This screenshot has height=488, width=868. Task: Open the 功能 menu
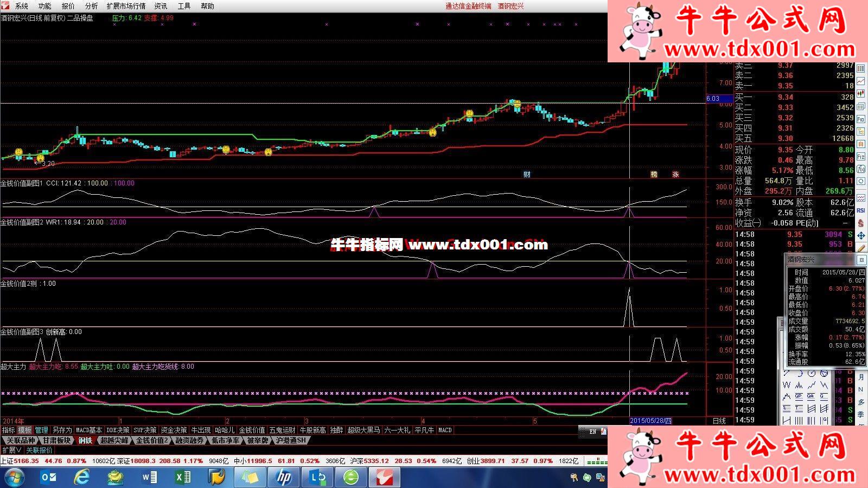click(45, 6)
